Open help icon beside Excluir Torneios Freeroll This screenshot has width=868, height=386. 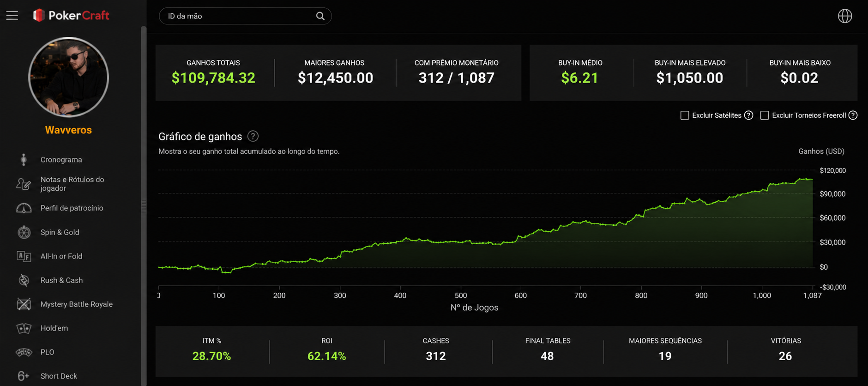pyautogui.click(x=853, y=115)
